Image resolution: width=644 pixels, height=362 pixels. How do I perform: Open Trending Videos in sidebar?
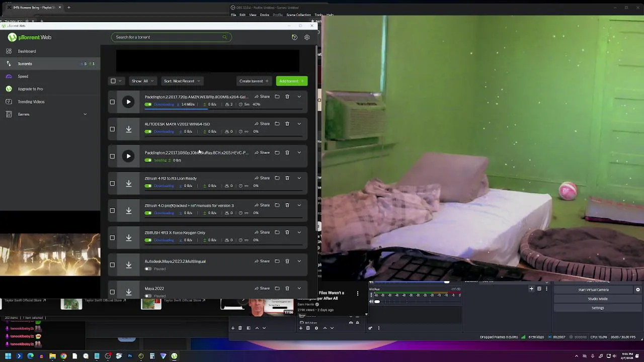(x=31, y=102)
